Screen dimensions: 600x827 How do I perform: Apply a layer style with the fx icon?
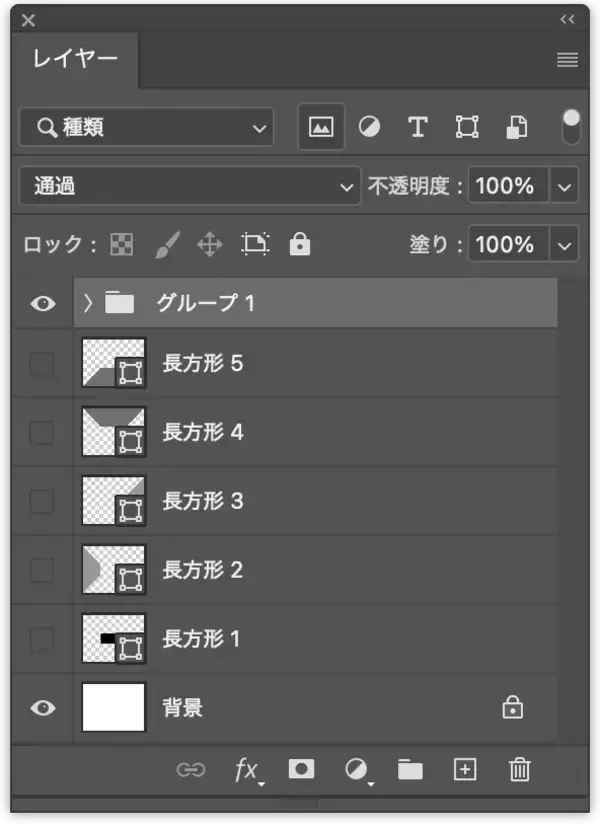(x=245, y=770)
